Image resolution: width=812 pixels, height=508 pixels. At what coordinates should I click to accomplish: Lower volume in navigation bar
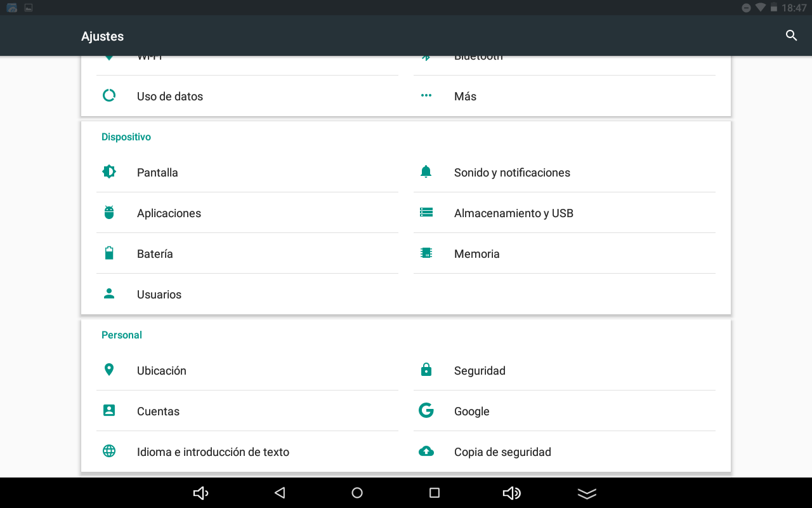point(200,493)
